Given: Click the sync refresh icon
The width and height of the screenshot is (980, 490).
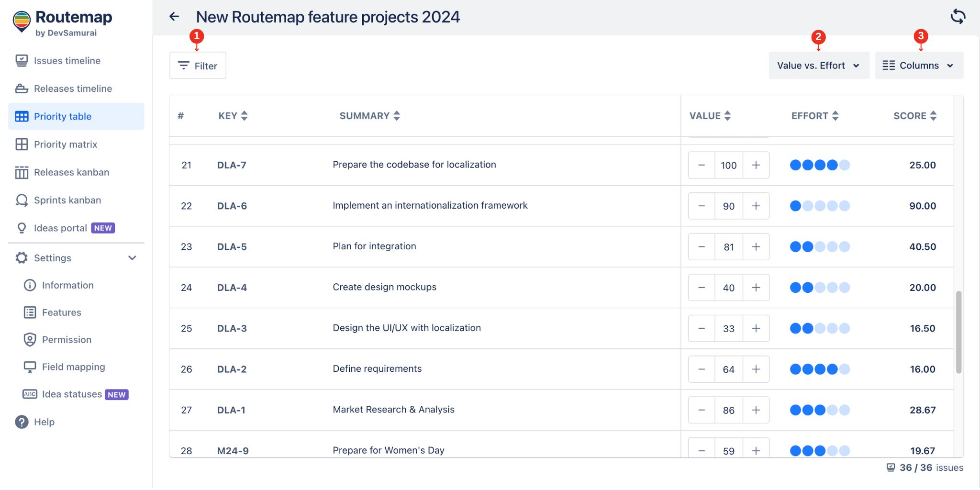Looking at the screenshot, I should (958, 17).
